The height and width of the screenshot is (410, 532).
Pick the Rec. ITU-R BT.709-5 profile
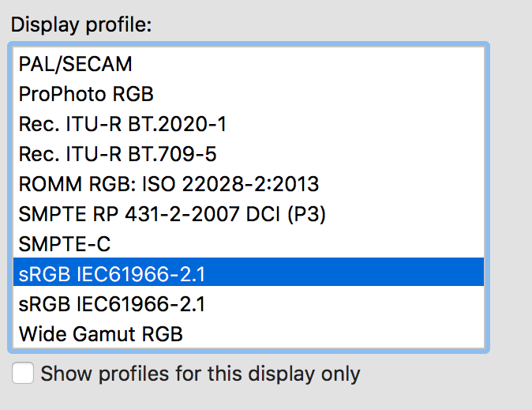click(118, 154)
